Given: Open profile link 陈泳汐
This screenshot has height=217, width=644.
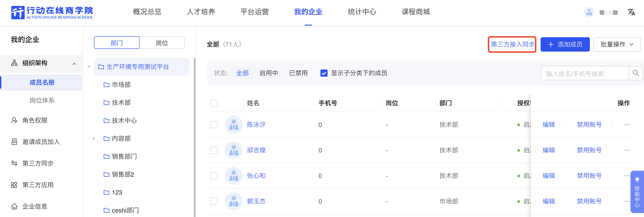Looking at the screenshot, I should tap(256, 125).
